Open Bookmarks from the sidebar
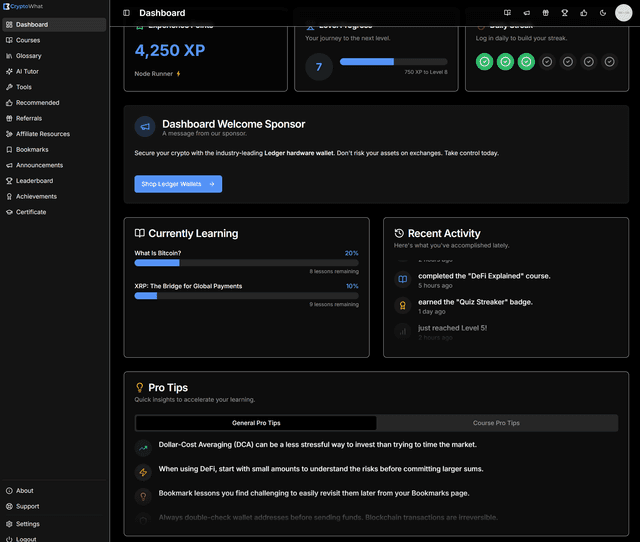Screen dimensions: 640x542 point(54,149)
